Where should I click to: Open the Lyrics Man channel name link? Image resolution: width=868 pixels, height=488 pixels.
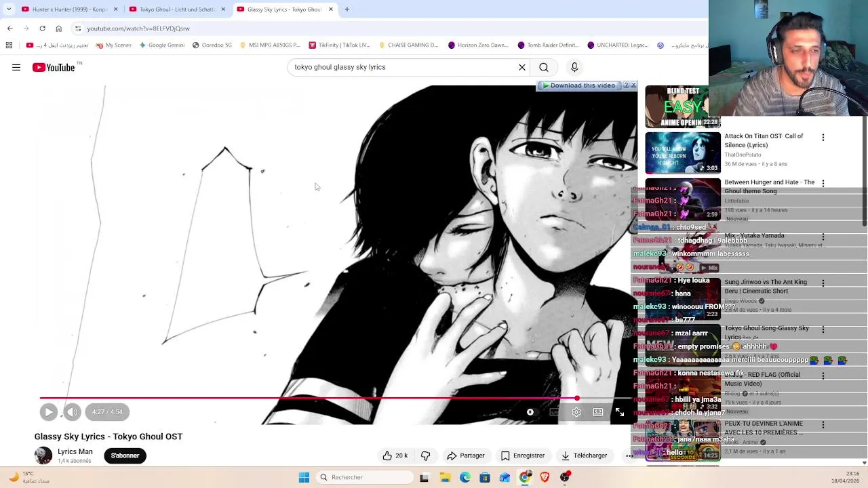coord(75,451)
